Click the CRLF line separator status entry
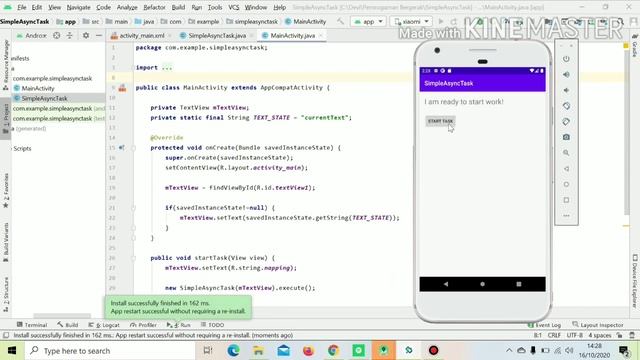Image resolution: width=640 pixels, height=360 pixels. pyautogui.click(x=554, y=335)
